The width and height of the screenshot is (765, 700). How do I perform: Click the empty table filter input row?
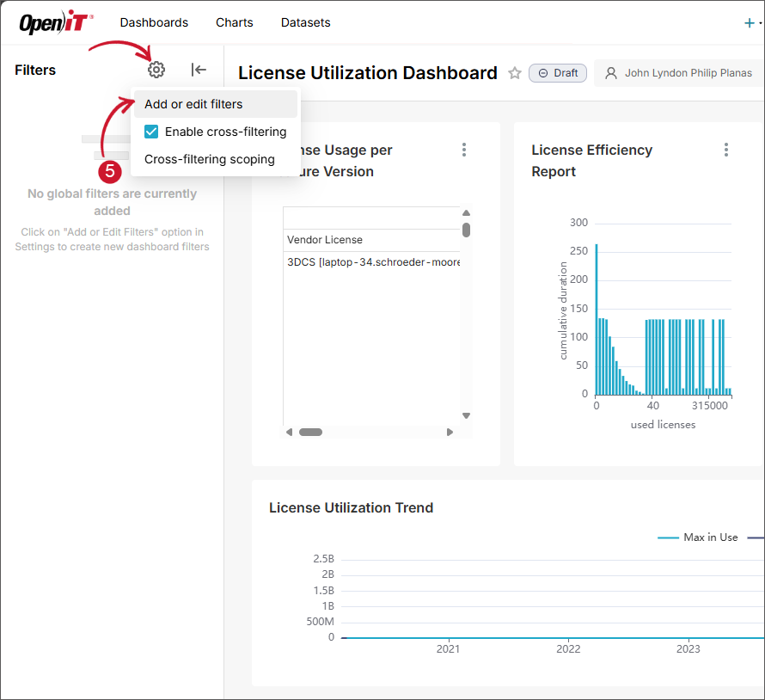tap(372, 218)
